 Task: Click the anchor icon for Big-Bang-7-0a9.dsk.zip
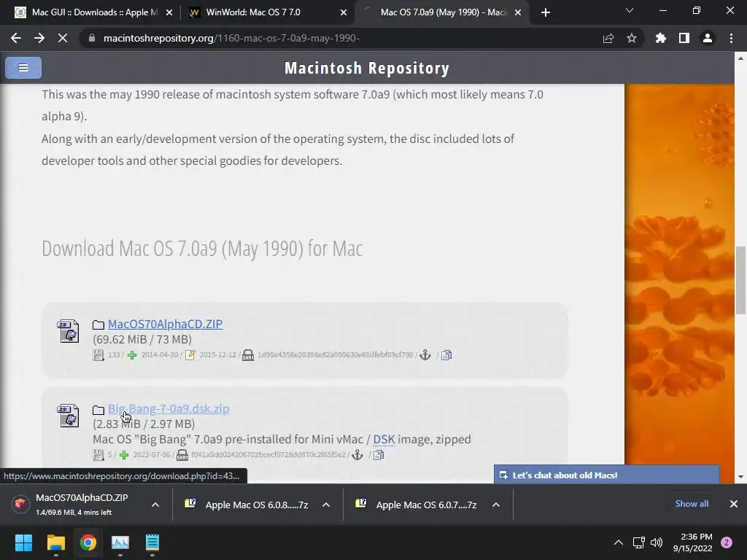[357, 455]
